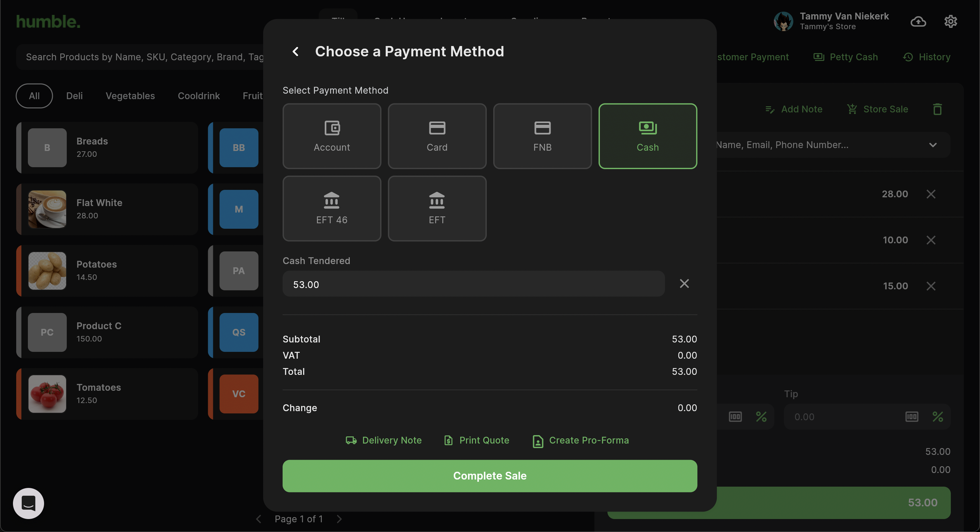Select Card payment method
This screenshot has width=980, height=532.
(x=437, y=136)
